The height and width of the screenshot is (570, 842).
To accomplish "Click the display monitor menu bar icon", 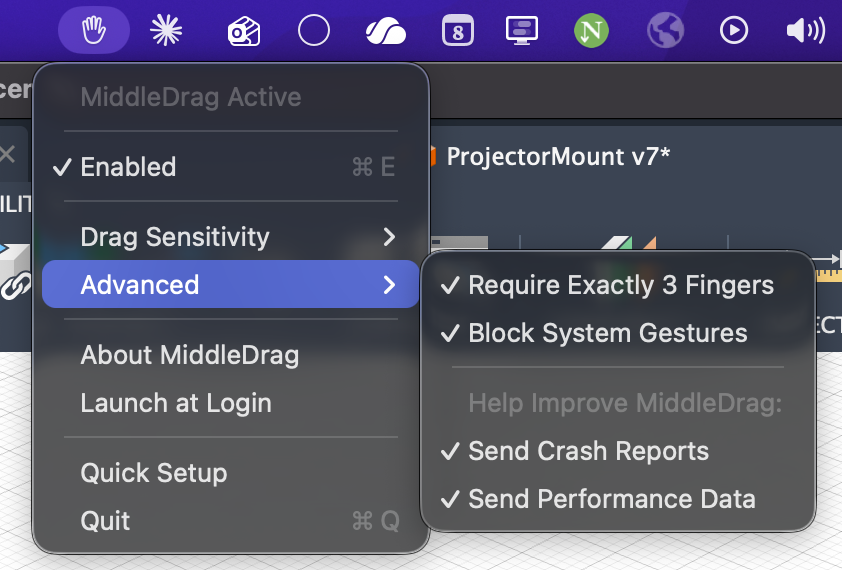I will click(x=521, y=31).
